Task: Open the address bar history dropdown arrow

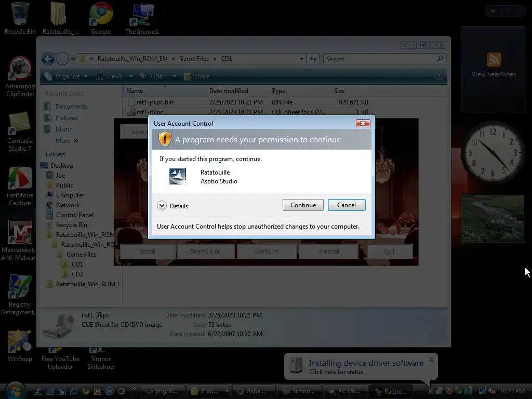Action: point(301,59)
